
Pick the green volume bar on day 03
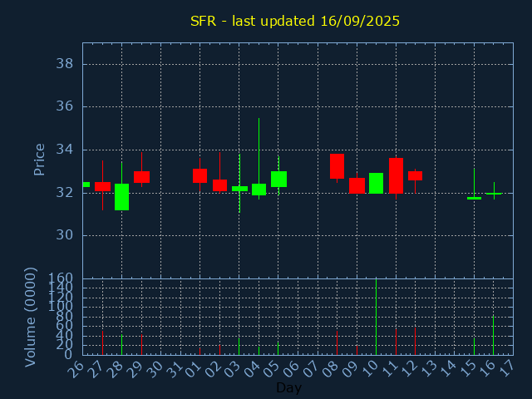(239, 347)
